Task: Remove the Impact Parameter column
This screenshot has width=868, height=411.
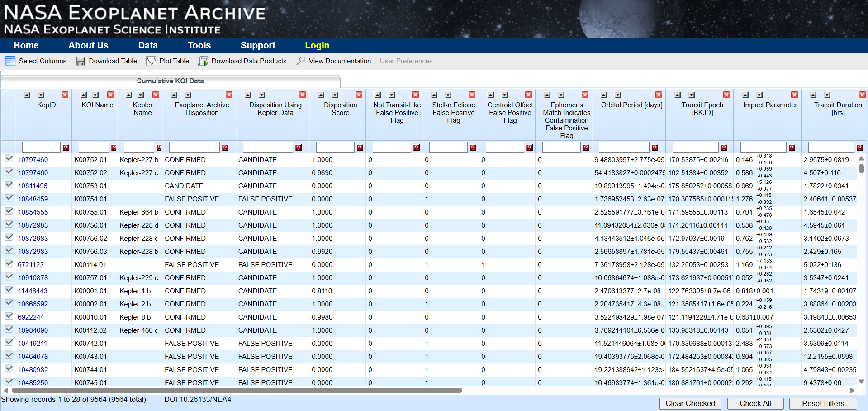Action: (x=794, y=95)
